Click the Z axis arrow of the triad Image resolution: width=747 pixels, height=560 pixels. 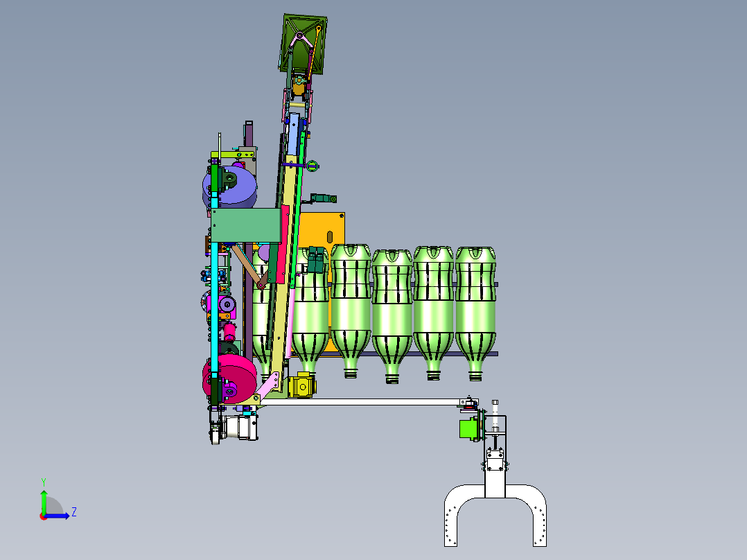coord(58,516)
